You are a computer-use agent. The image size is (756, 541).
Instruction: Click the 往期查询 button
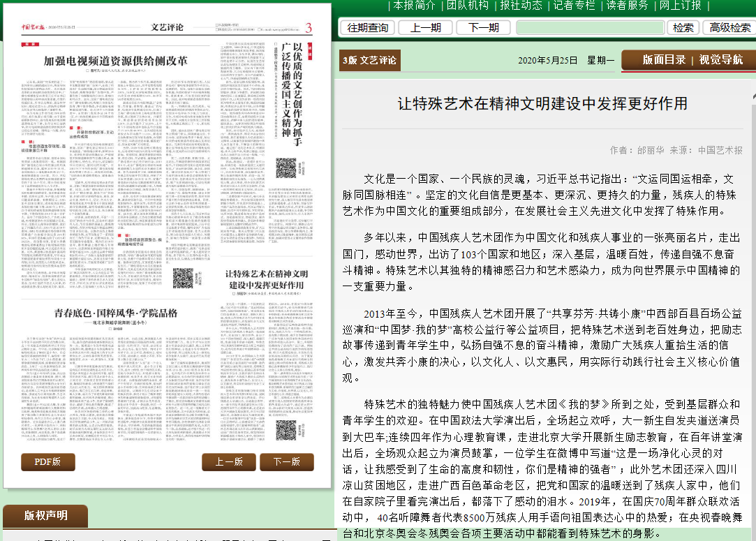pyautogui.click(x=367, y=28)
